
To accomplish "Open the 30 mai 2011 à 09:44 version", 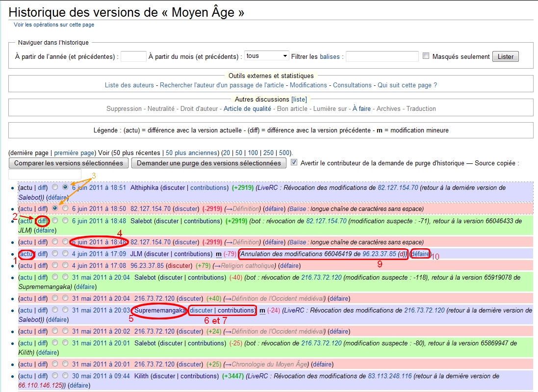I will [101, 376].
